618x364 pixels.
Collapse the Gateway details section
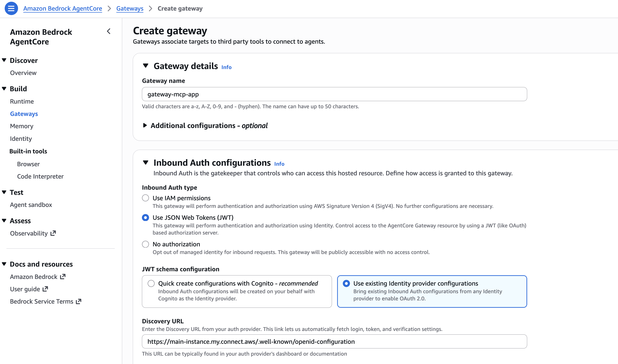146,66
